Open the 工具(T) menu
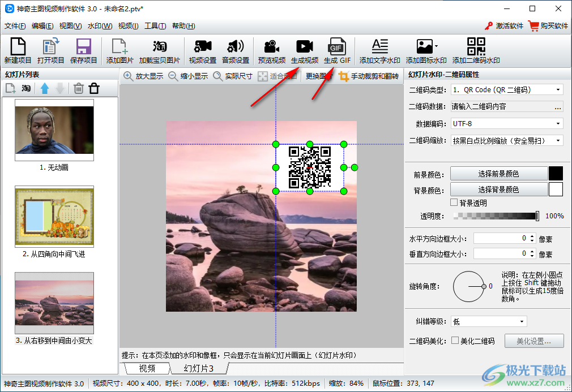The image size is (572, 392). coord(155,26)
